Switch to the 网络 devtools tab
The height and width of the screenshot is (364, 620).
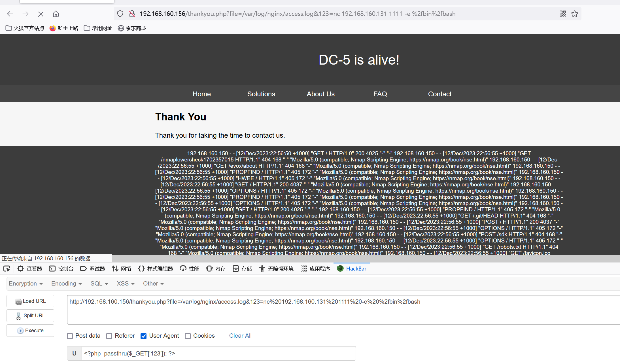click(122, 269)
